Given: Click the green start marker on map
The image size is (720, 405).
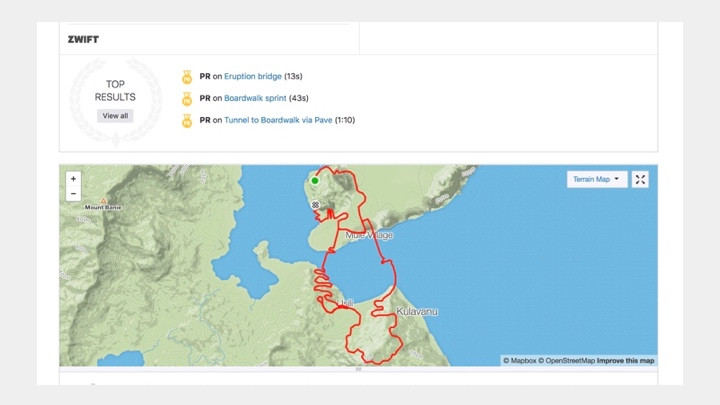Looking at the screenshot, I should point(315,180).
